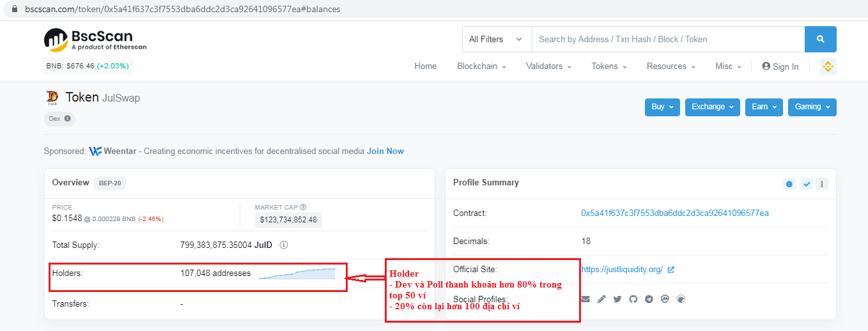Open the GitHub social profile icon
This screenshot has height=331, width=868.
tap(633, 299)
